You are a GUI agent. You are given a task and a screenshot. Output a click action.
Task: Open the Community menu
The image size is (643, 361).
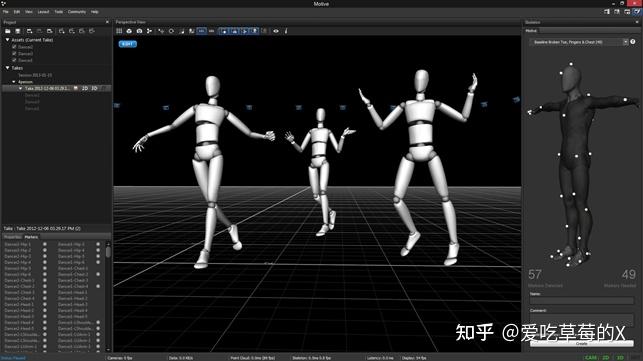(x=77, y=12)
